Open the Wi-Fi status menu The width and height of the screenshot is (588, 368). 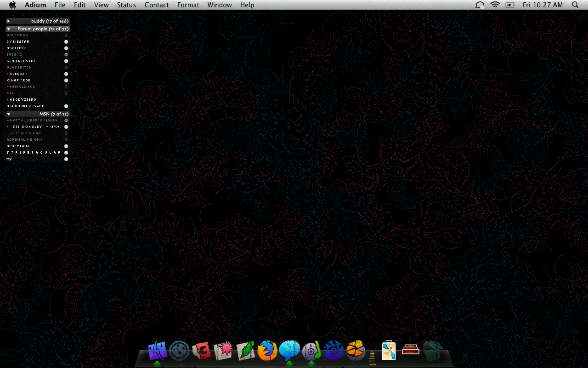495,5
